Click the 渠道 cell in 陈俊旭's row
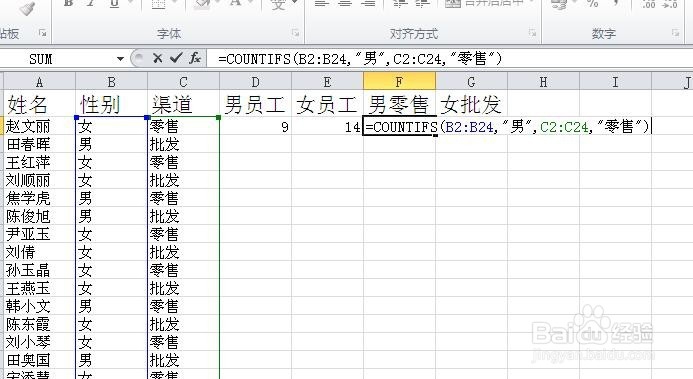 [183, 216]
